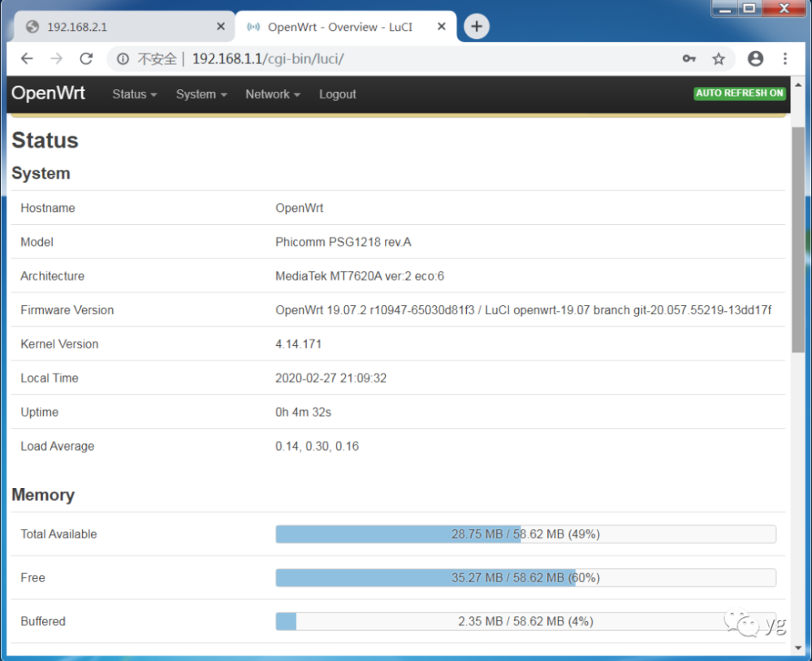Click the Uptime row label
Viewport: 812px width, 661px height.
[x=39, y=412]
